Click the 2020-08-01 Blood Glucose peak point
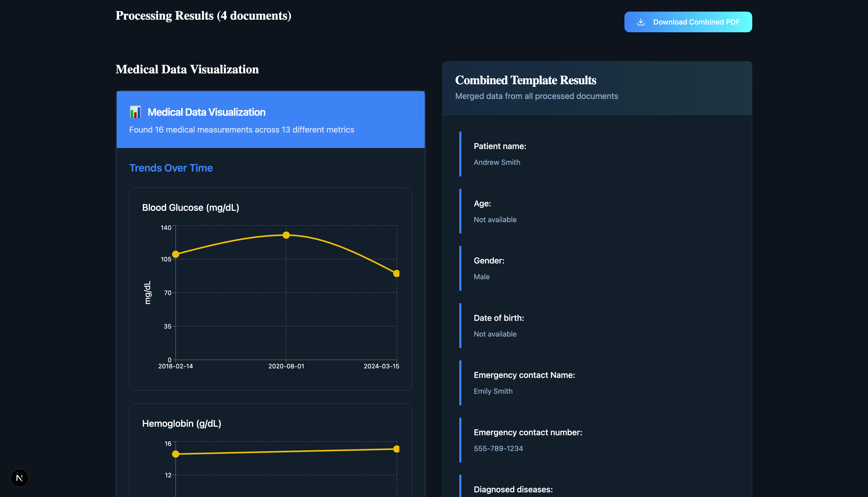The image size is (868, 497). 286,235
